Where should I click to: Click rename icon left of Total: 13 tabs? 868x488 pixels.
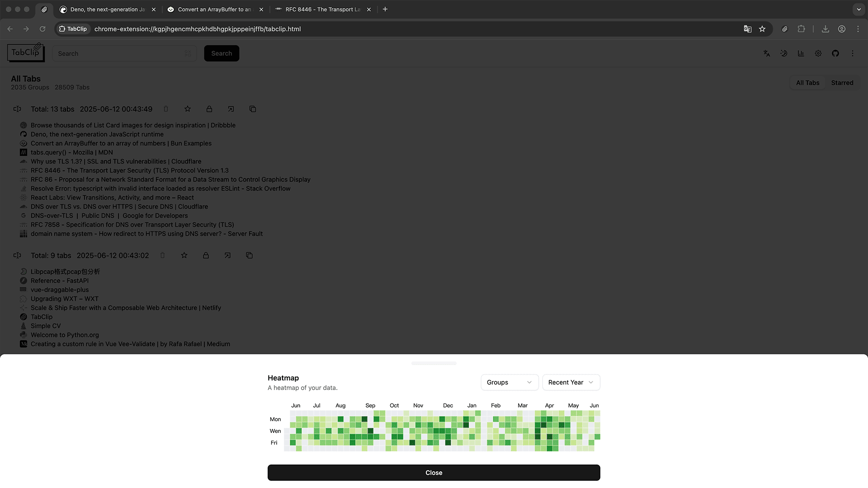[x=17, y=109]
